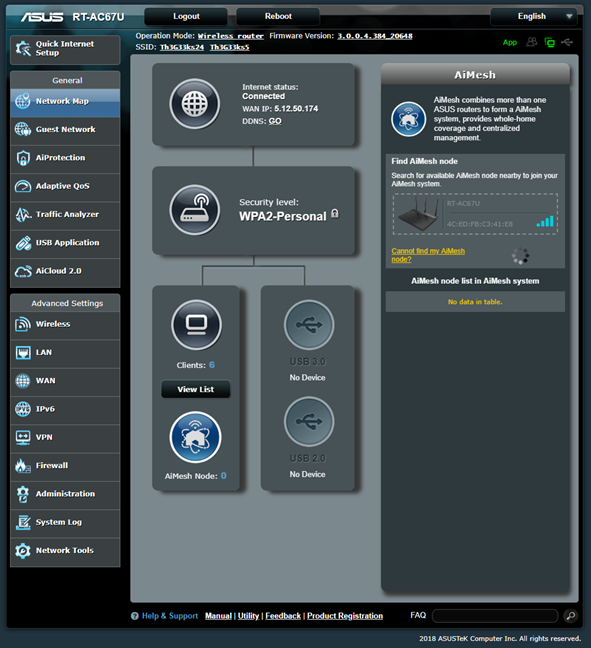The height and width of the screenshot is (648, 591).
Task: Click the Th3G33ks24 SSID link
Action: (182, 47)
